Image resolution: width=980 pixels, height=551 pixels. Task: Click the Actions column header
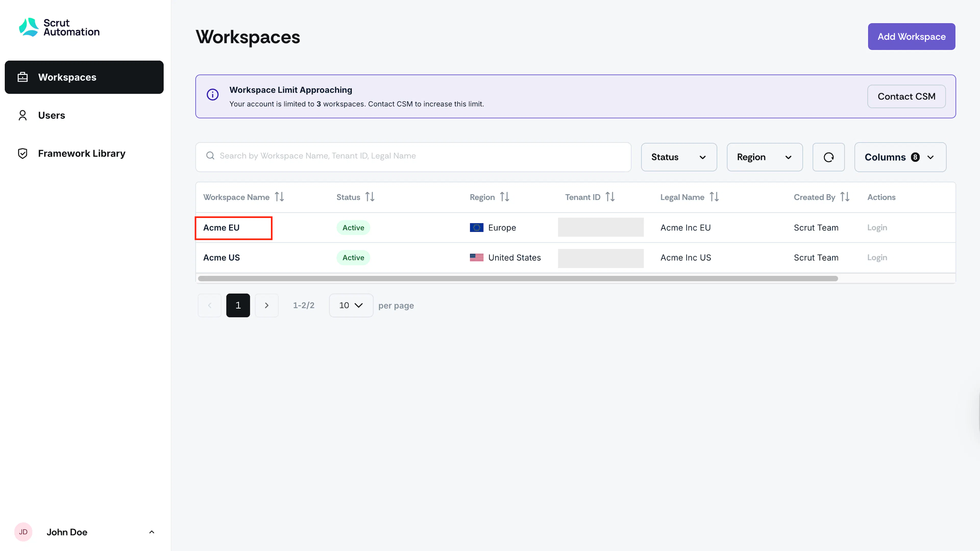click(881, 197)
